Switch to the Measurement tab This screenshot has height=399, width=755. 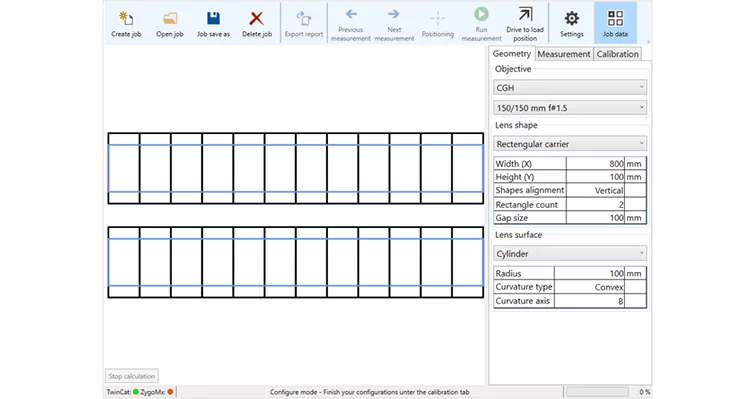coord(564,54)
